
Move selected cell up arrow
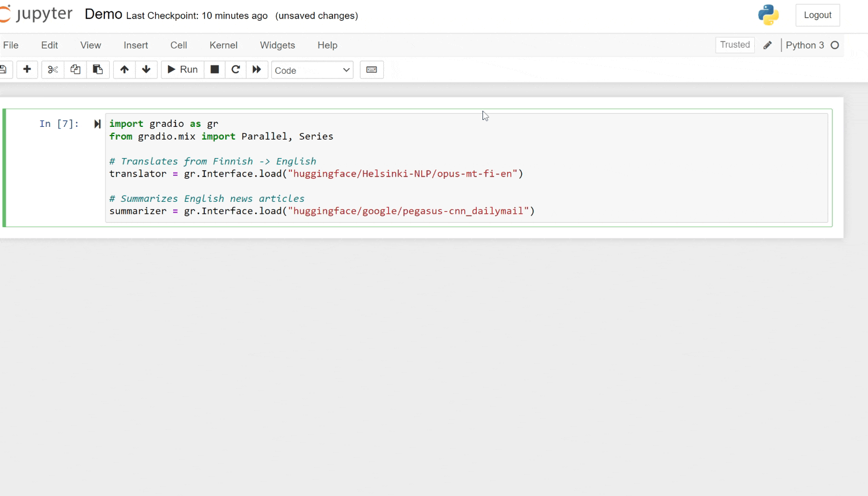tap(124, 70)
